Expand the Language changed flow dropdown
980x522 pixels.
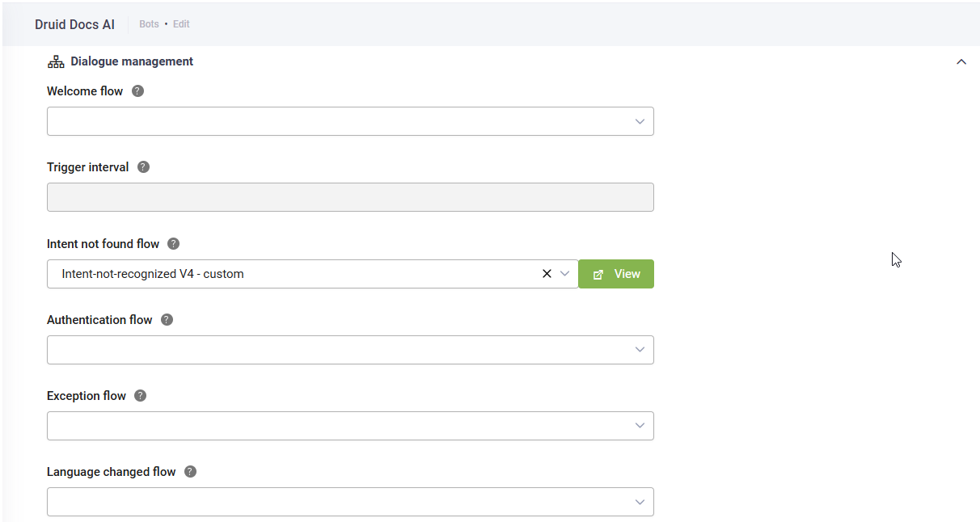[x=639, y=502]
